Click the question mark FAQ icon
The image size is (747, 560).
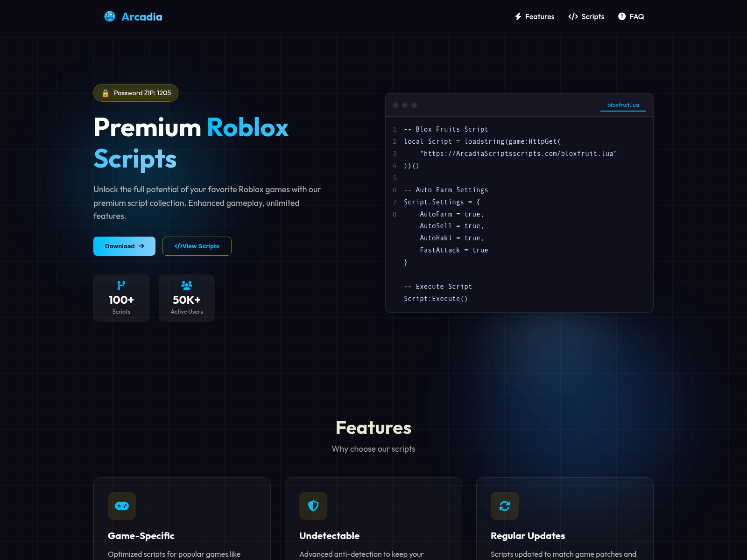point(622,16)
